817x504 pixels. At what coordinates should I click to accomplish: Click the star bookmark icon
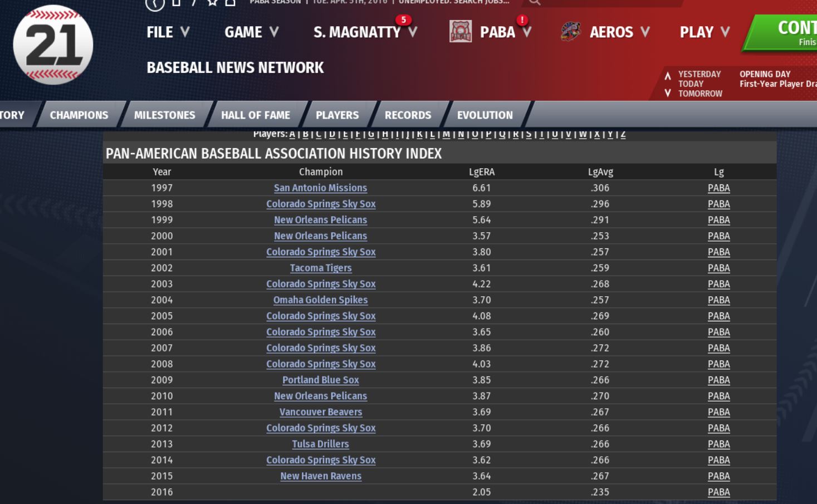coord(212,2)
